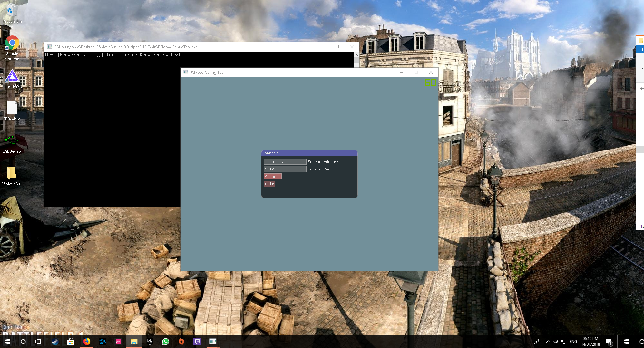Open Battle.net from the taskbar
Viewport: 644px width, 348px height.
(x=102, y=342)
